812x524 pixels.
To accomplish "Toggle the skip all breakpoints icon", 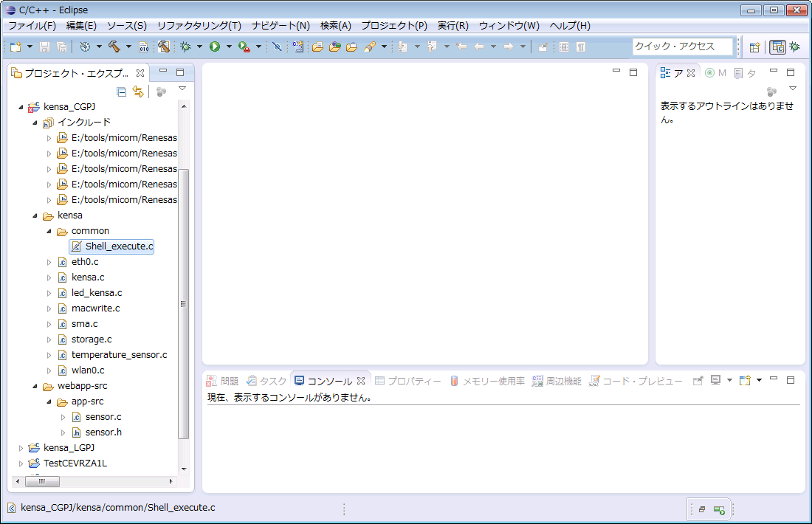I will click(x=277, y=46).
